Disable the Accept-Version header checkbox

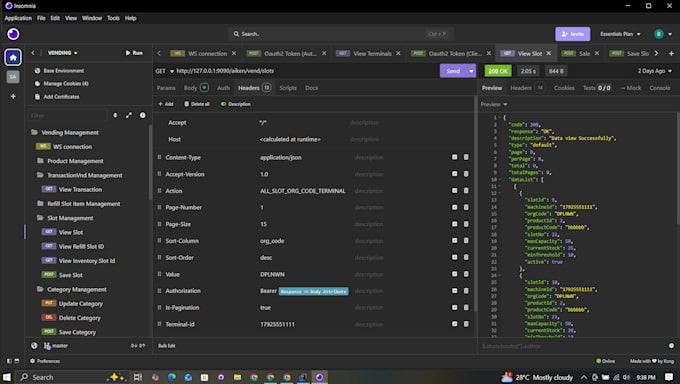pyautogui.click(x=454, y=174)
